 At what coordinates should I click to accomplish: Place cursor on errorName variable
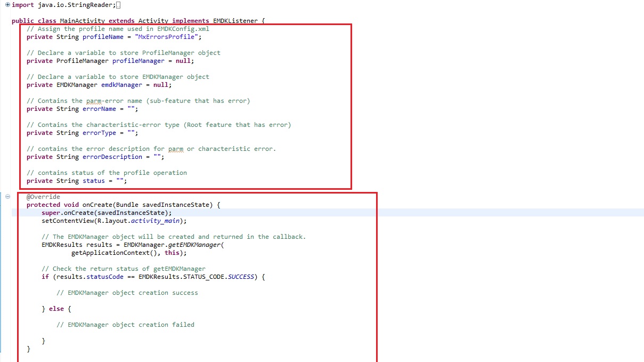[x=97, y=109]
